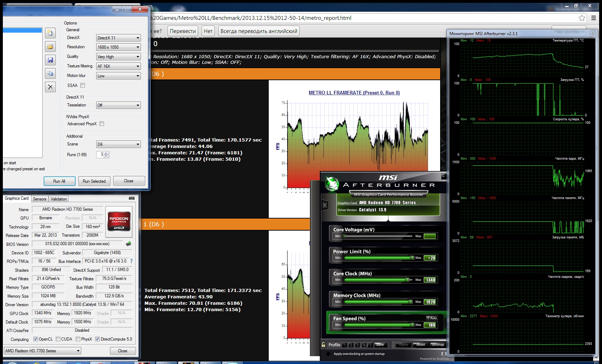
Task: Enable the SSAA checkbox
Action: point(83,86)
